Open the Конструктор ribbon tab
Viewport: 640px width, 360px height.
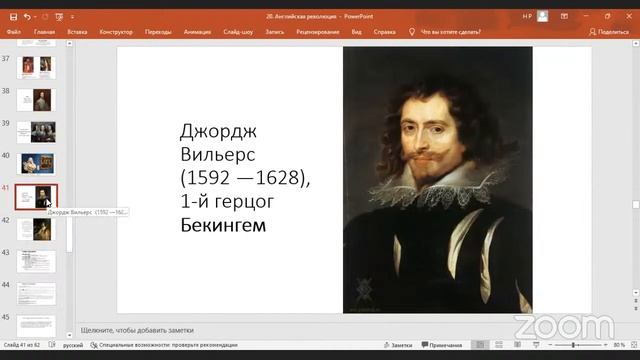(x=116, y=32)
